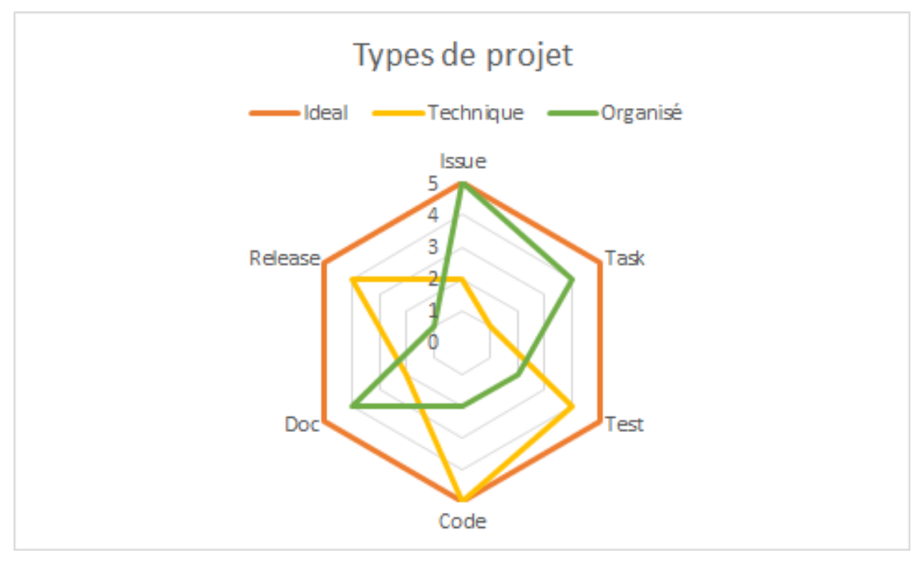Viewport: 924px width, 565px height.
Task: Click the axis value 3
Action: [433, 247]
